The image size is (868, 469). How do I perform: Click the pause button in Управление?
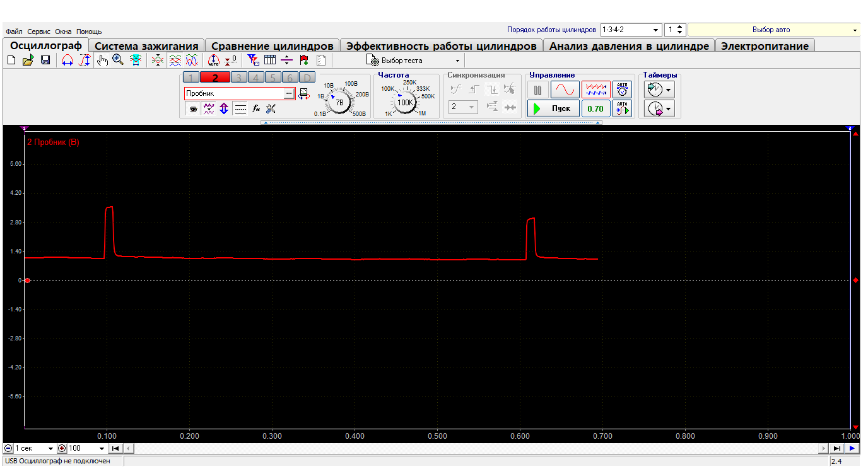pos(537,90)
